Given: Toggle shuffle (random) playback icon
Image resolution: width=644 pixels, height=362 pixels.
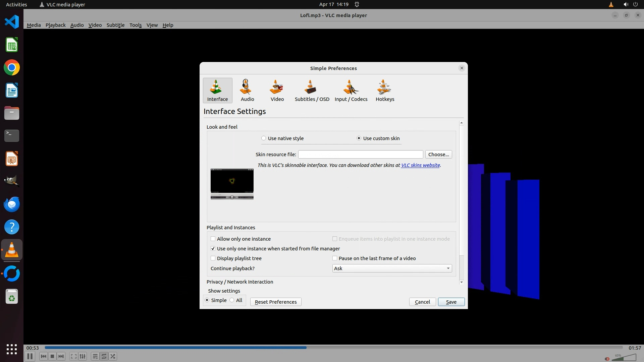Looking at the screenshot, I should (x=113, y=356).
